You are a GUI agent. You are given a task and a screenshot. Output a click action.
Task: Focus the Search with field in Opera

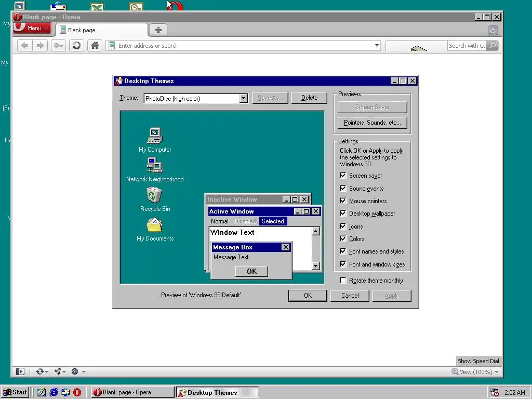click(467, 46)
